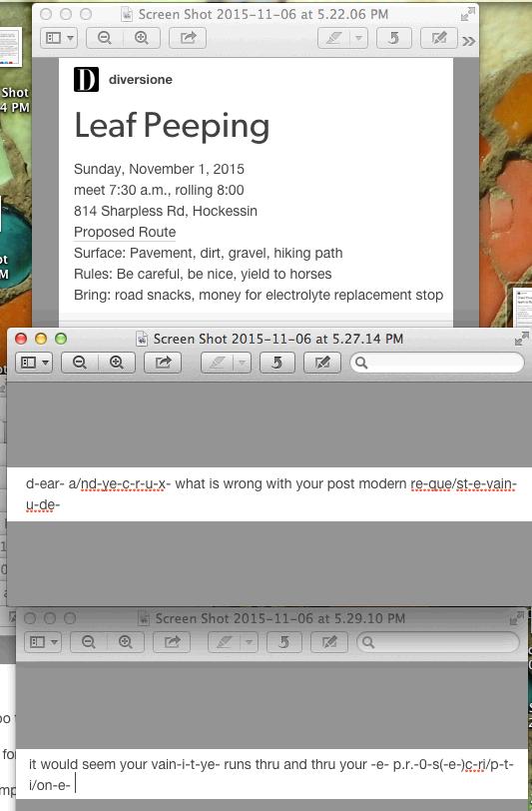Open highlight color dropdown in 5.22.06 window
The width and height of the screenshot is (532, 811).
358,38
